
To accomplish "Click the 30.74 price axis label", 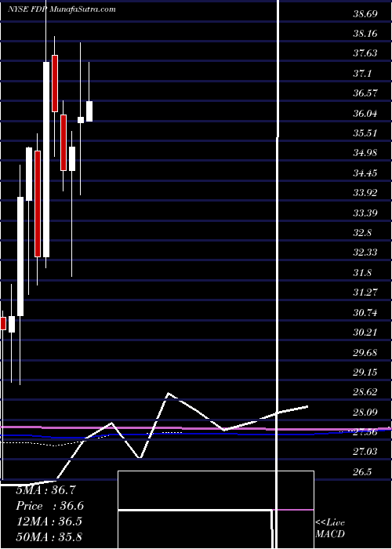I will [365, 312].
